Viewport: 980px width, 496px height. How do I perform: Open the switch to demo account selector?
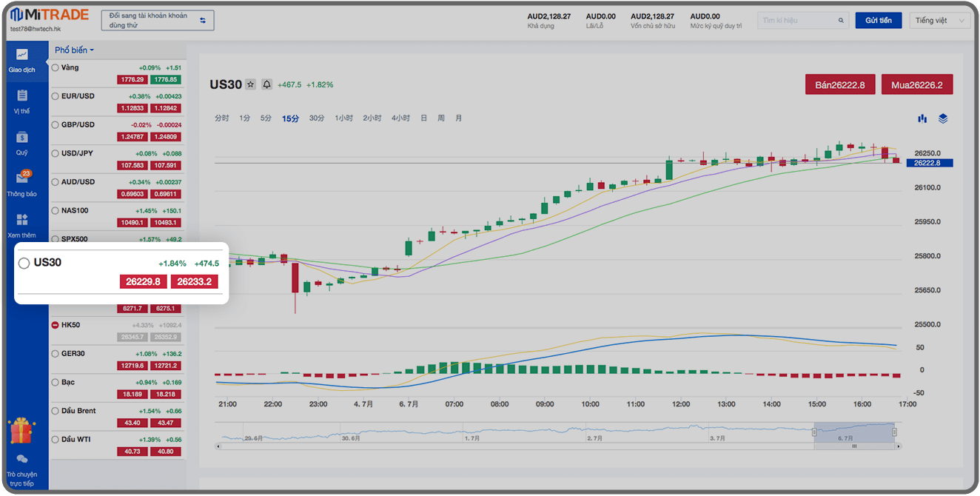157,21
